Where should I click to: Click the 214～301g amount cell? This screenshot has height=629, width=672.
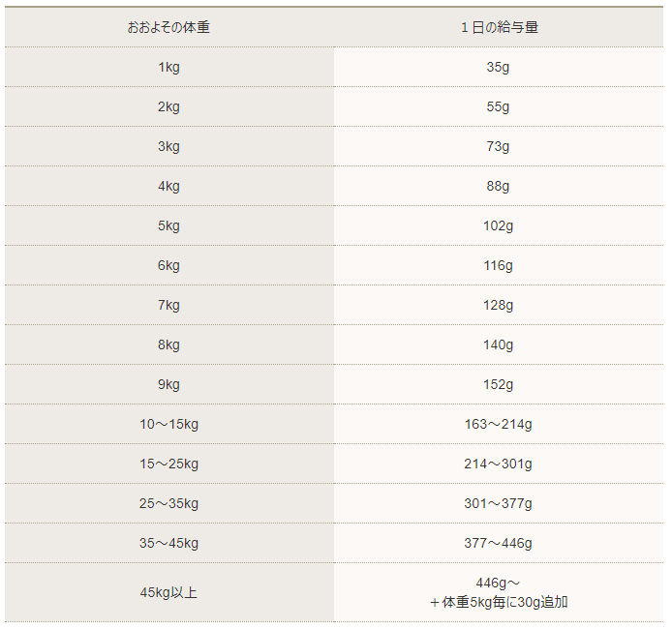(x=499, y=464)
